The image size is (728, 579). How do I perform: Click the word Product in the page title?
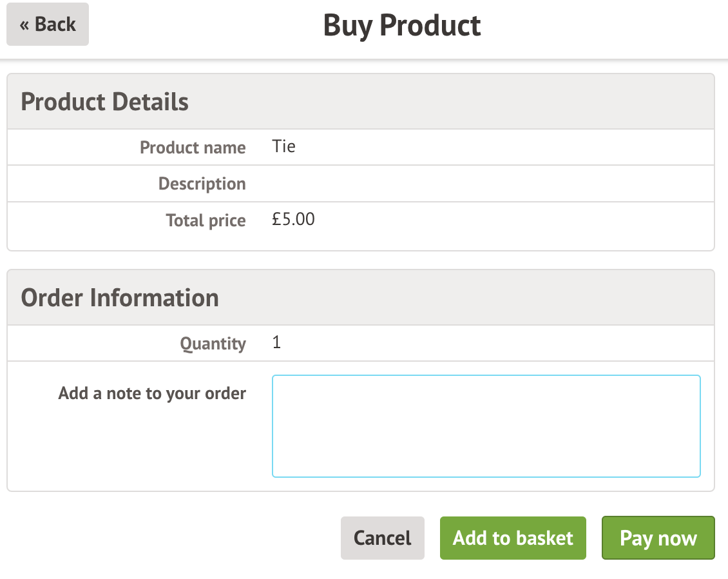tap(430, 26)
